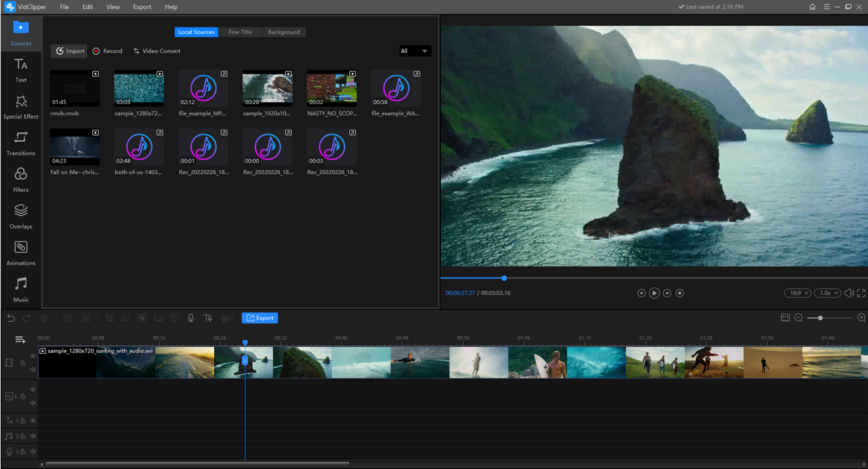Image resolution: width=868 pixels, height=469 pixels.
Task: Click the timeline zoom slider handle
Action: (x=820, y=318)
